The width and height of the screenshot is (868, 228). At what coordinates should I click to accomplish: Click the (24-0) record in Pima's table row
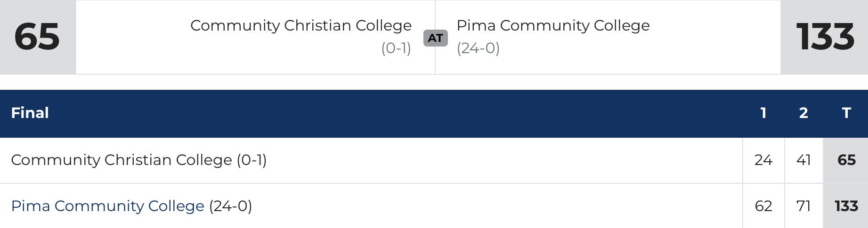(x=230, y=206)
